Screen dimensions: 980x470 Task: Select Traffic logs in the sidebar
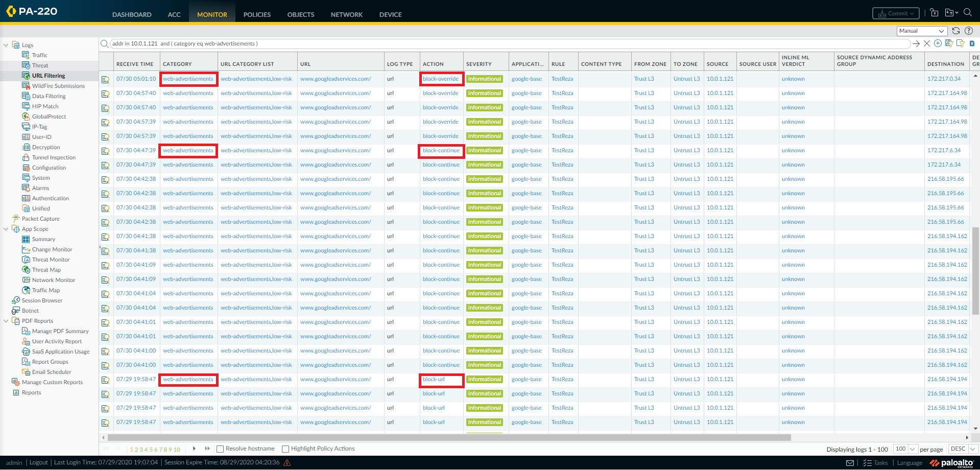click(x=39, y=55)
